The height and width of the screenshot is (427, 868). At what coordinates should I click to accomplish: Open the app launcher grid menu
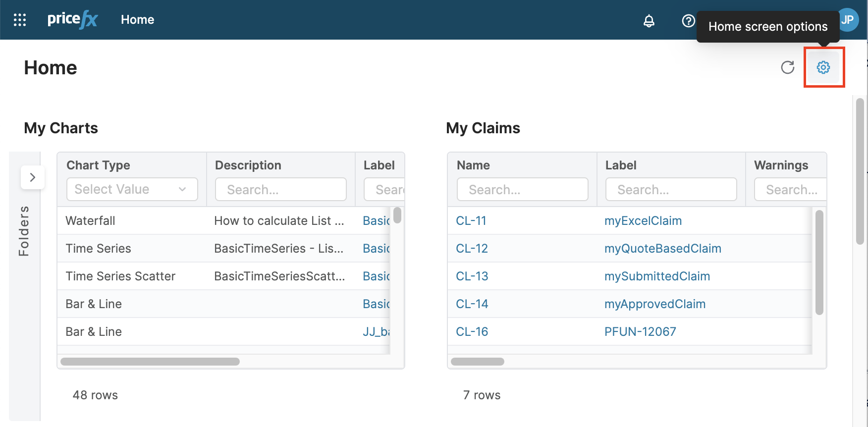(x=20, y=20)
